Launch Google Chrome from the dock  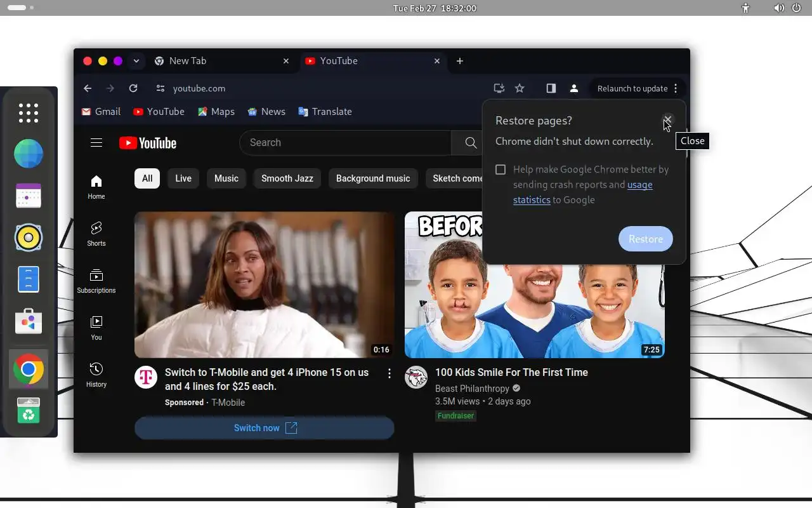[x=29, y=370]
